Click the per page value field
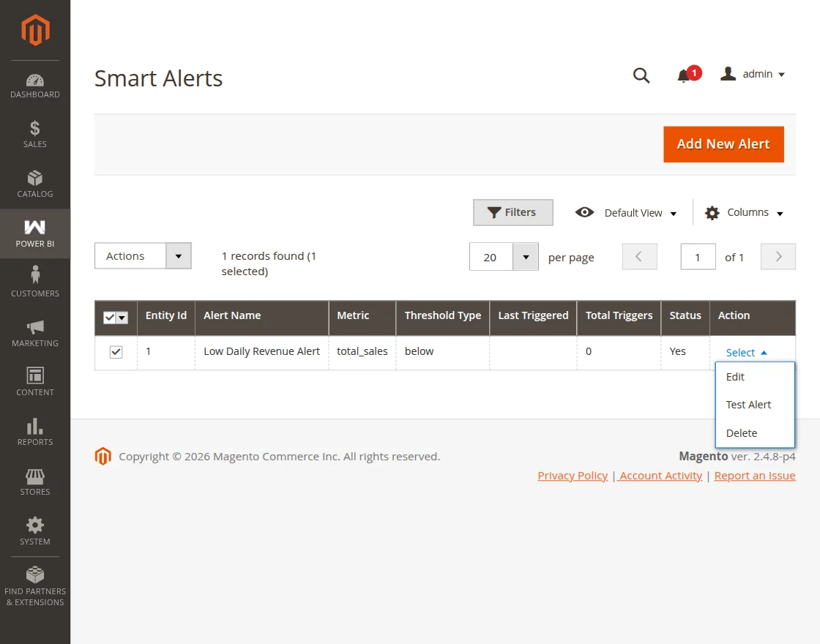The height and width of the screenshot is (644, 820). [491, 257]
